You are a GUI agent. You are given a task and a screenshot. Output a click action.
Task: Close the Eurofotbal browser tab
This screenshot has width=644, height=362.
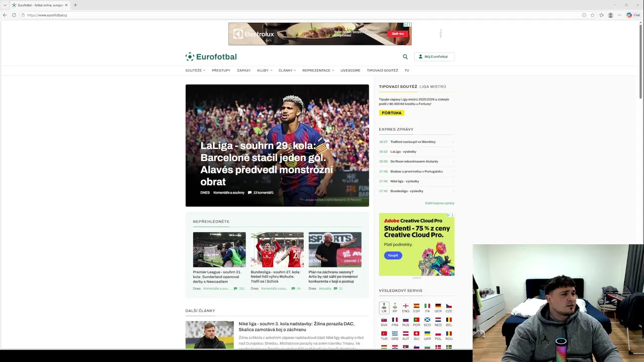[x=66, y=5]
